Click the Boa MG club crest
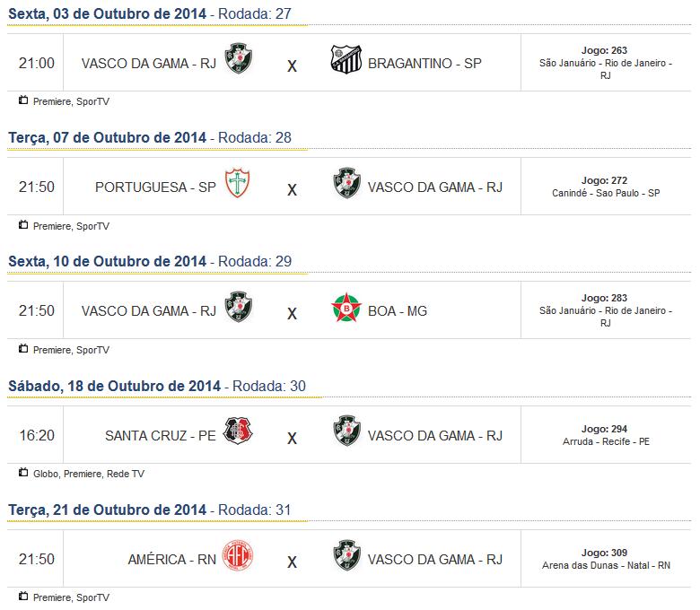 pyautogui.click(x=346, y=309)
